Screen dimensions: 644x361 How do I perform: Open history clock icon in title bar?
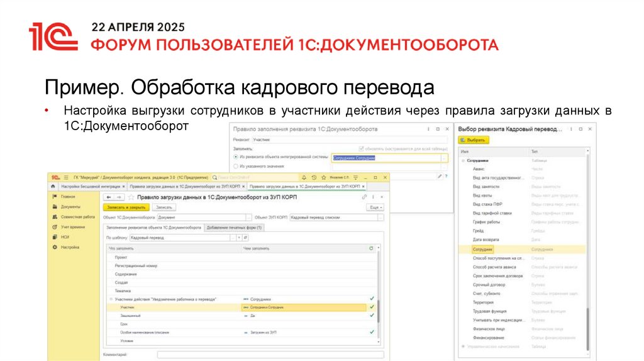tap(314, 177)
